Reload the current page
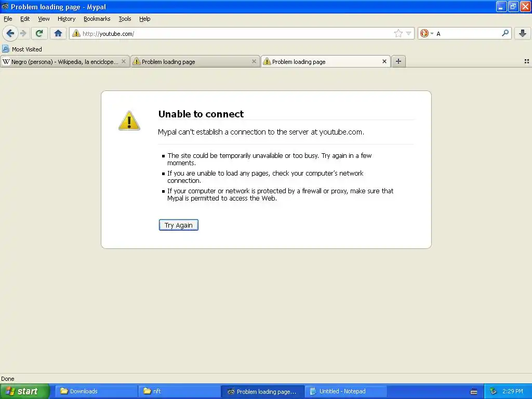Screen dimensions: 532x399 click(39, 33)
